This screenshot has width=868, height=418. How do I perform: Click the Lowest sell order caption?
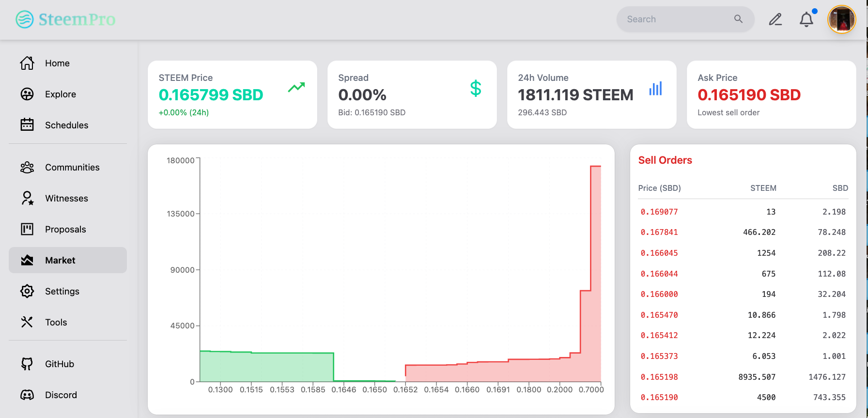(728, 112)
